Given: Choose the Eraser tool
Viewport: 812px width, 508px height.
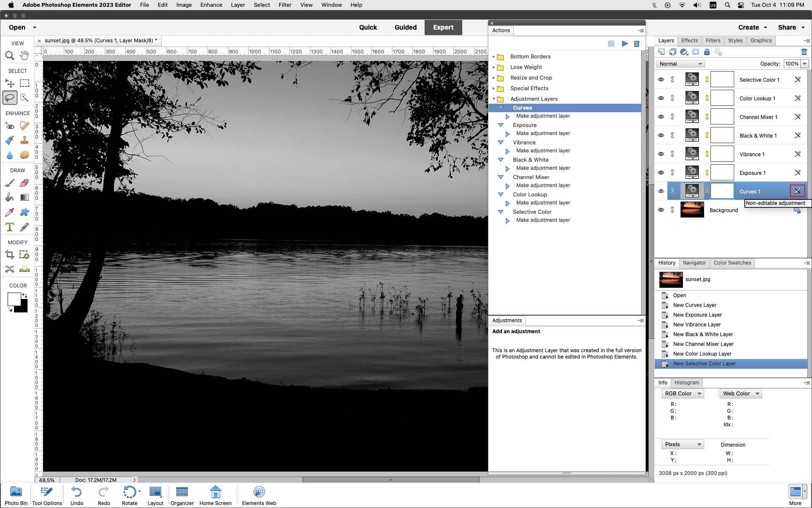Looking at the screenshot, I should [x=25, y=183].
